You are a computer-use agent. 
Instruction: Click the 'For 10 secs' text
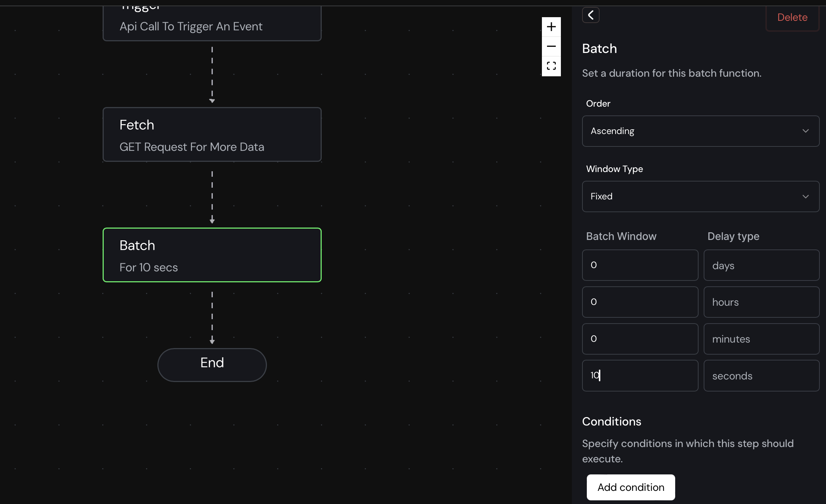coord(149,267)
